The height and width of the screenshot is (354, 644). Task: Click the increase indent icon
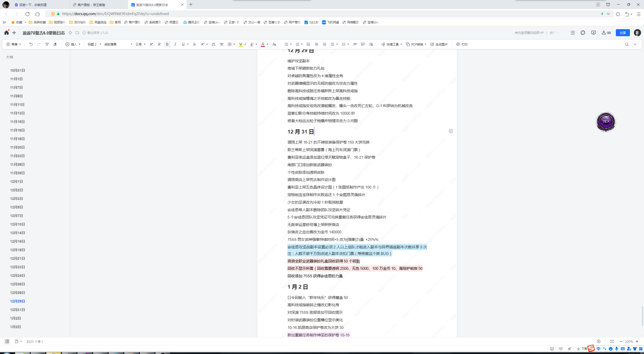(x=325, y=44)
